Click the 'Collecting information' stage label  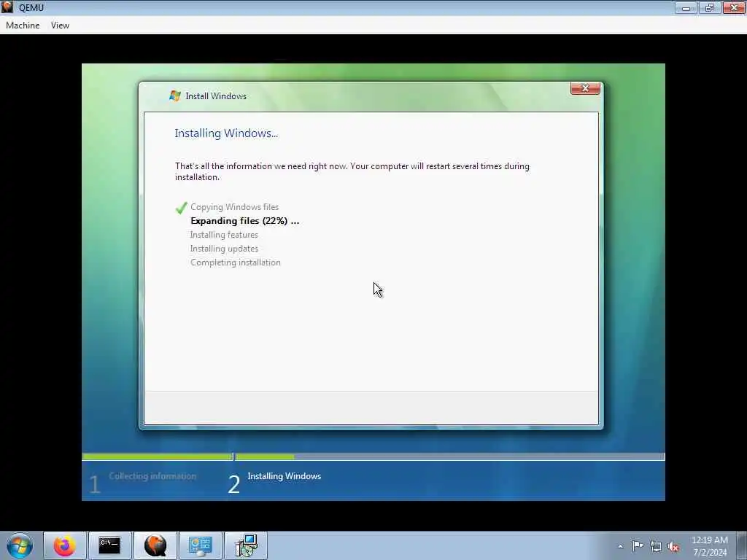pos(152,476)
